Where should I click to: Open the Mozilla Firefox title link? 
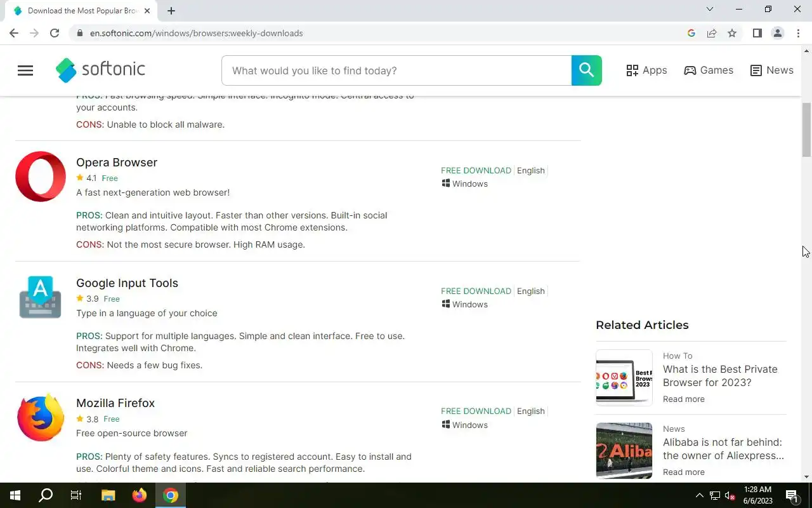[x=115, y=403]
